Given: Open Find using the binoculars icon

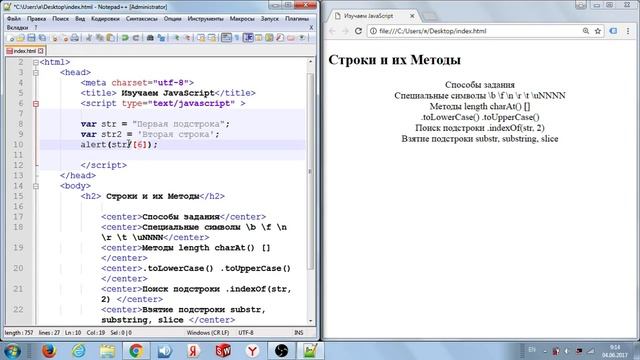Looking at the screenshot, I should pos(150,38).
